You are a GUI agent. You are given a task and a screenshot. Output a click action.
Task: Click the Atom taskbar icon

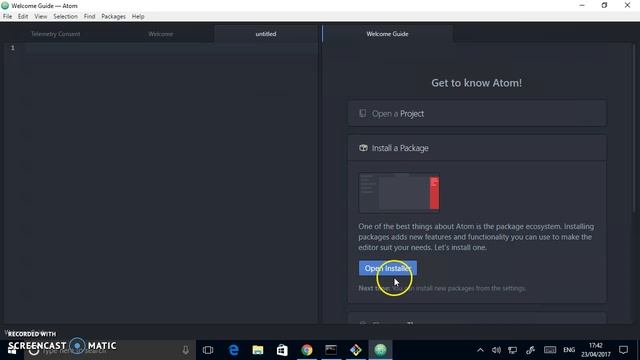click(x=380, y=350)
